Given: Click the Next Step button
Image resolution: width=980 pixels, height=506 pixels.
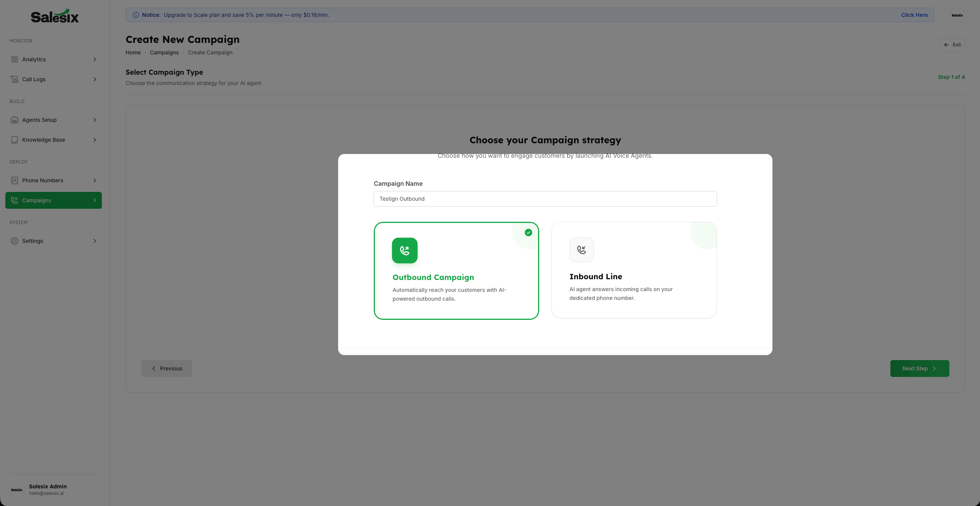Looking at the screenshot, I should point(919,368).
